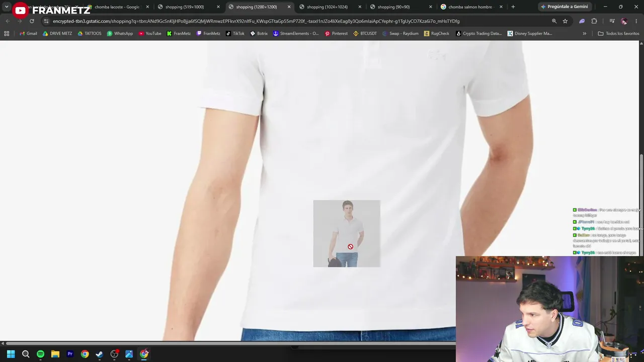Open the TATTOOS bookmark folder

89,34
